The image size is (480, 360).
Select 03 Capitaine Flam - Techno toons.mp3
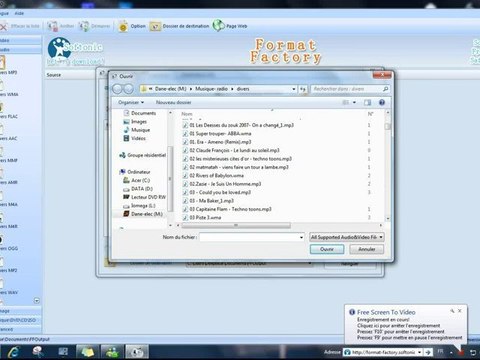pos(230,209)
